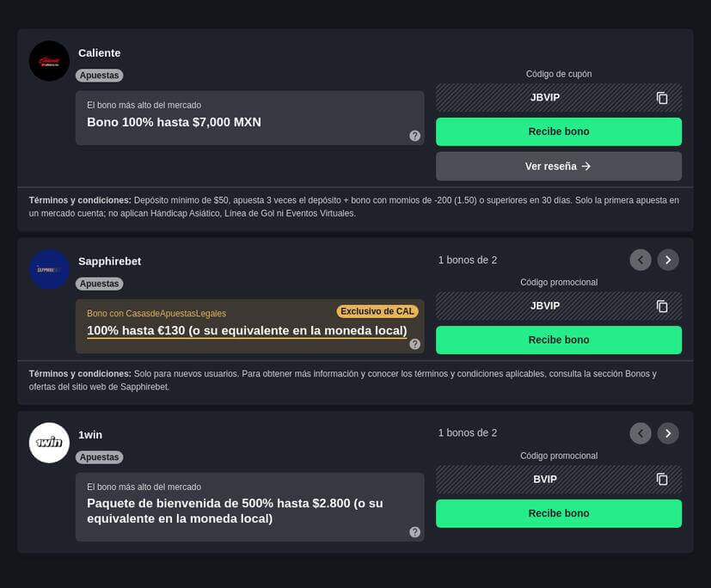Viewport: 711px width, 588px height.
Task: Show the next 1win bonus
Action: tap(668, 433)
